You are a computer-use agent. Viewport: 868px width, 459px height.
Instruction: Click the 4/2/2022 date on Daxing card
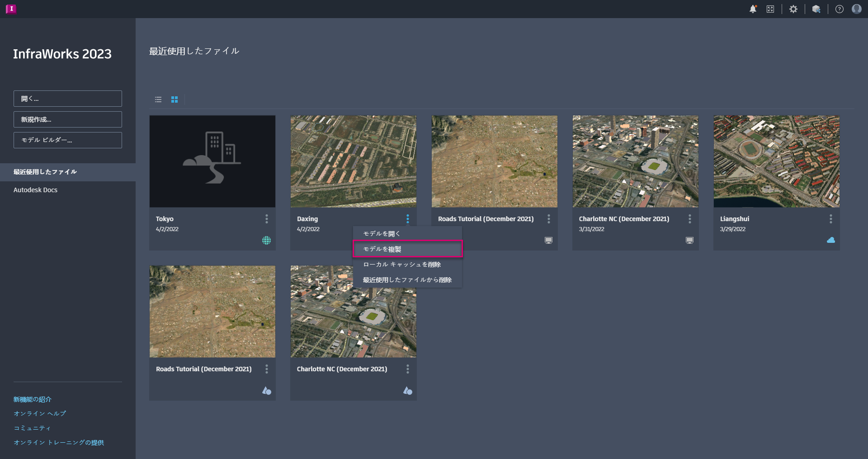[x=308, y=229]
